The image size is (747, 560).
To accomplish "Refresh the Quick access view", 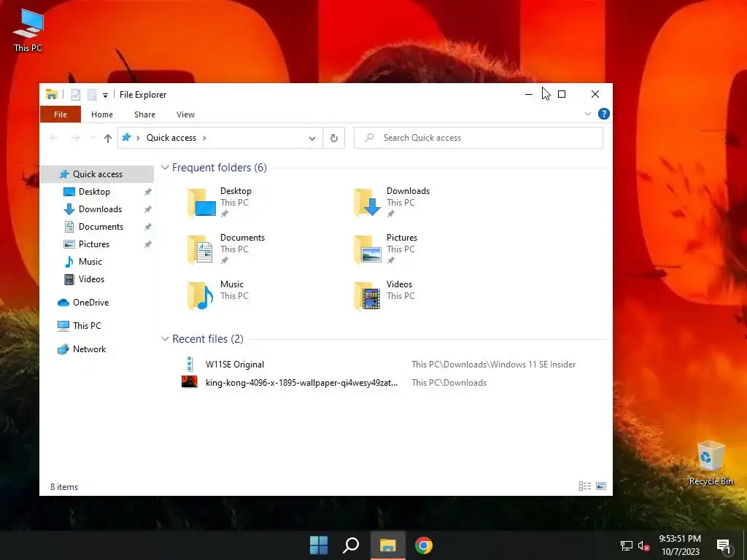I will point(334,138).
